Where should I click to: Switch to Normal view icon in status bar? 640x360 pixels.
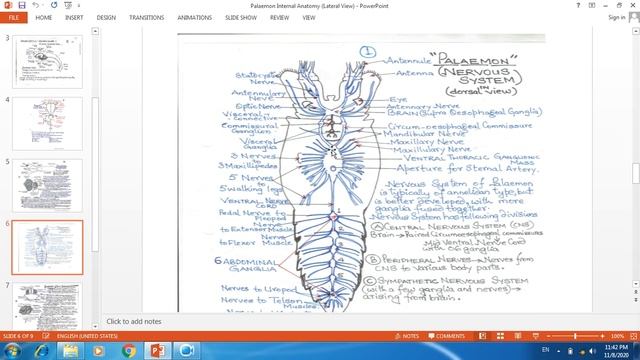click(x=482, y=336)
